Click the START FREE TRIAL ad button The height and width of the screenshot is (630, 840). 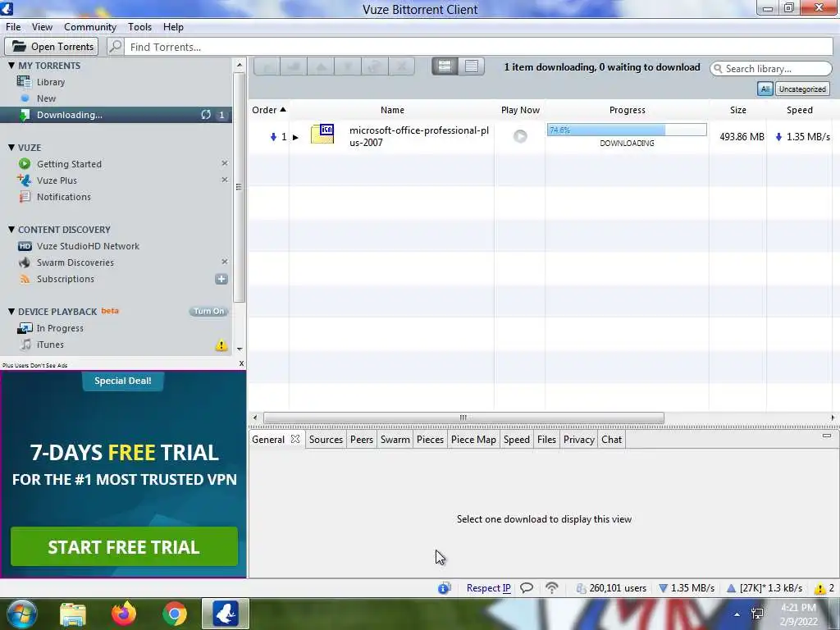[x=124, y=547]
